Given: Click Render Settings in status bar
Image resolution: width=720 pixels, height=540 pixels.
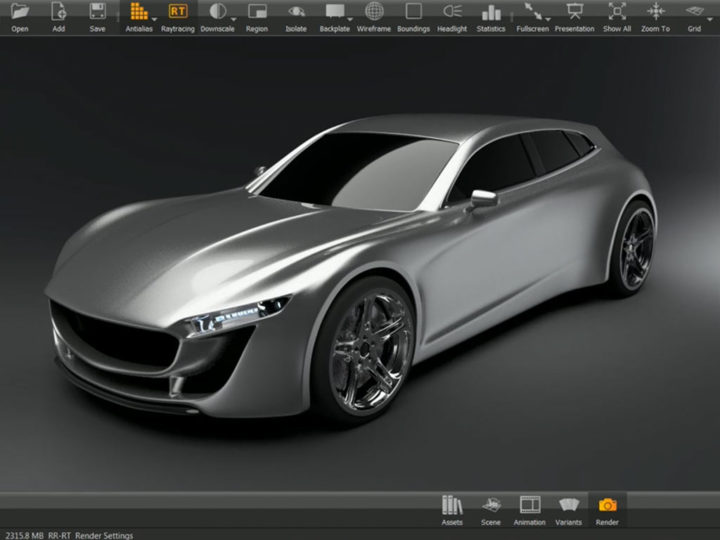Looking at the screenshot, I should [104, 535].
